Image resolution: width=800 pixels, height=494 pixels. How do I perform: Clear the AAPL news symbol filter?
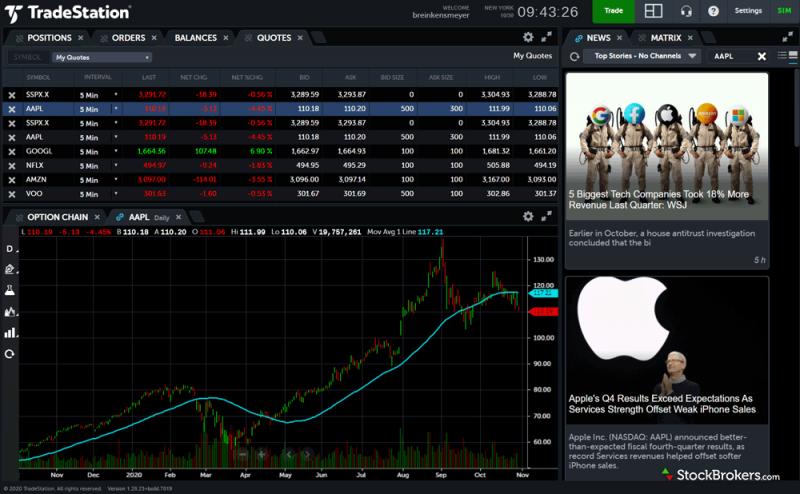pyautogui.click(x=762, y=56)
